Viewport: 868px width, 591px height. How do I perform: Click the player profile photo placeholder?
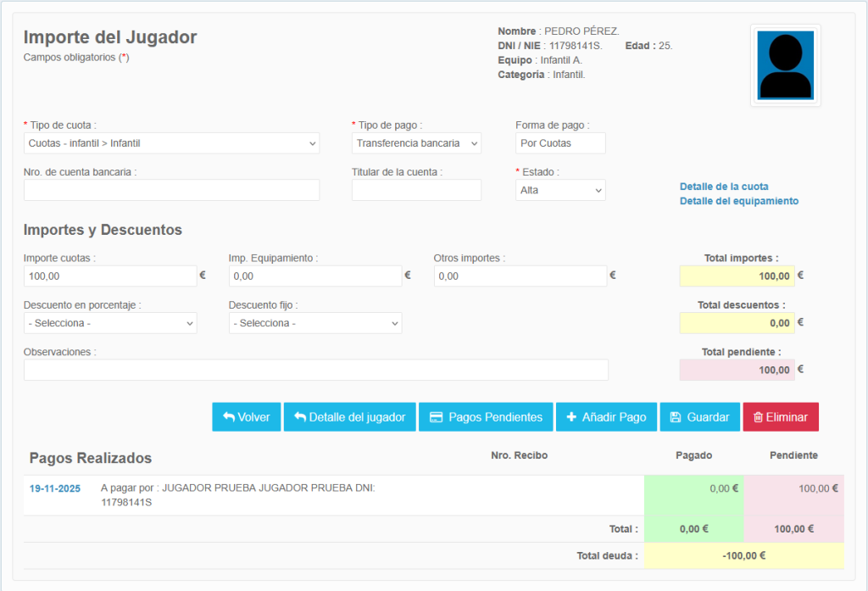click(785, 65)
